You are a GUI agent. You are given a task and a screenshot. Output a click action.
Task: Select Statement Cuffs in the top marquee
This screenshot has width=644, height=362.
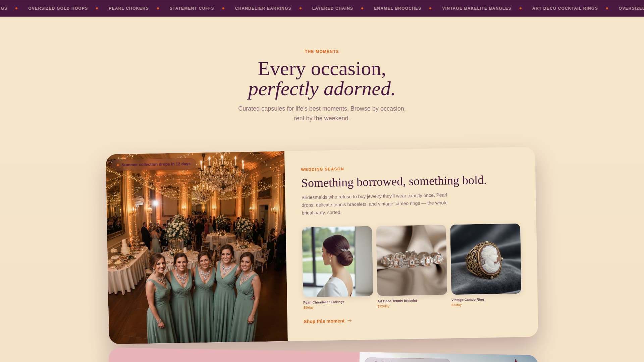(192, 8)
